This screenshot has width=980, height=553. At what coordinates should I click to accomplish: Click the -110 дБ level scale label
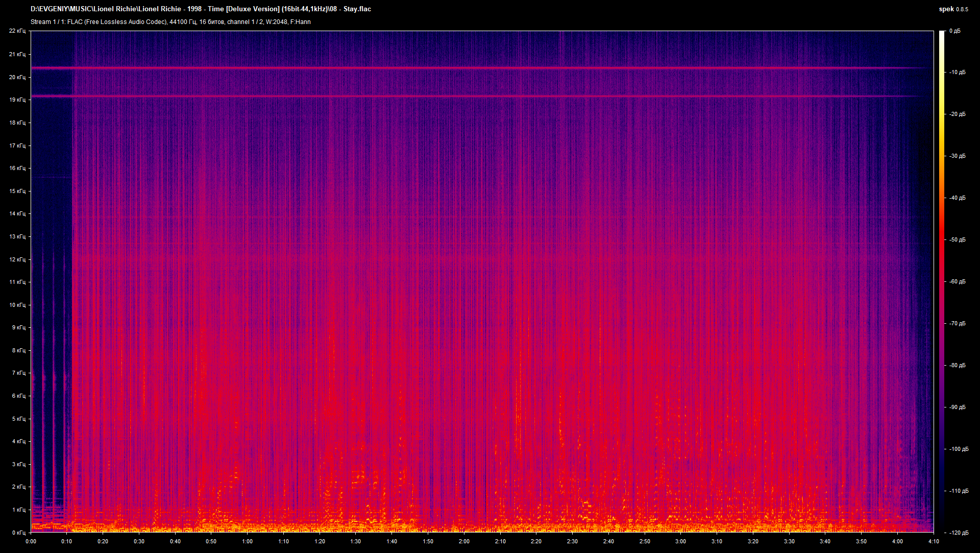(x=959, y=491)
